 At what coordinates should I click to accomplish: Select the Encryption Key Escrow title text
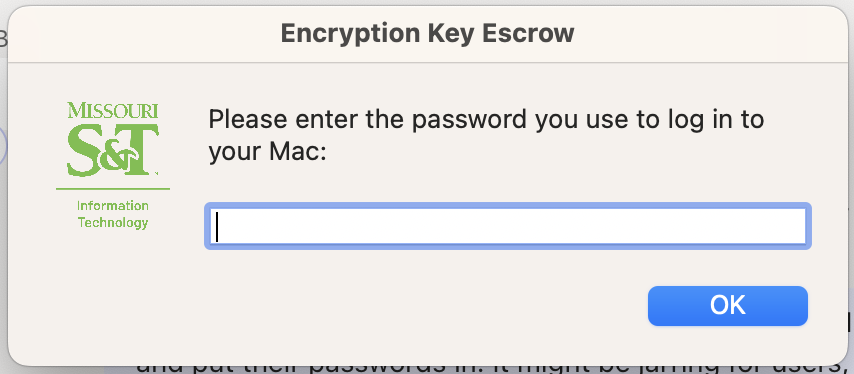[x=428, y=34]
